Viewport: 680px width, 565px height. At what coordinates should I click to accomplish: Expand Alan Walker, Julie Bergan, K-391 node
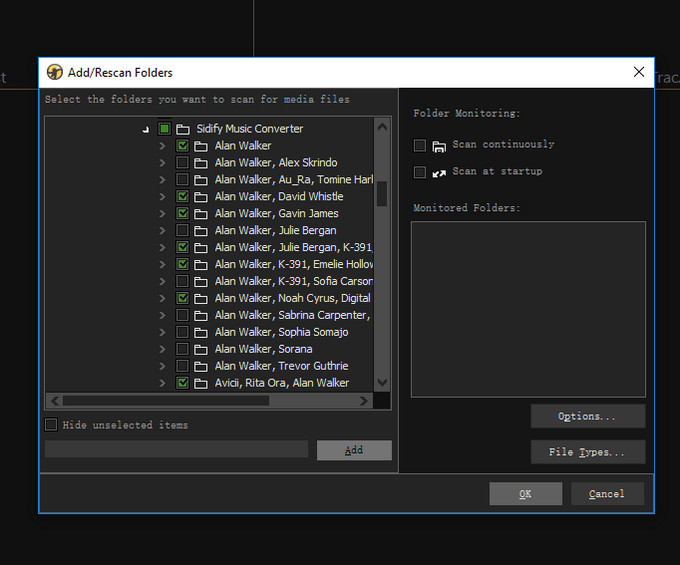click(162, 248)
